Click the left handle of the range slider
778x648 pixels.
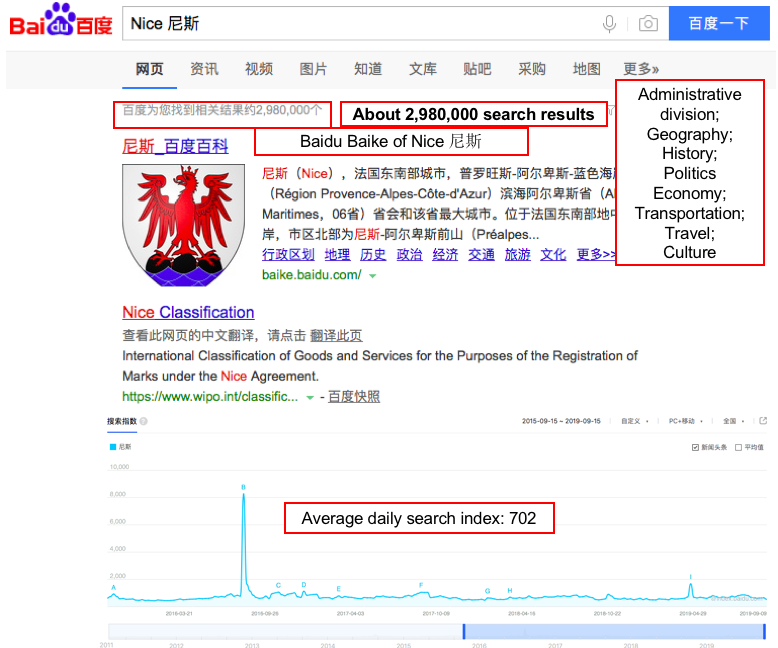click(x=464, y=632)
